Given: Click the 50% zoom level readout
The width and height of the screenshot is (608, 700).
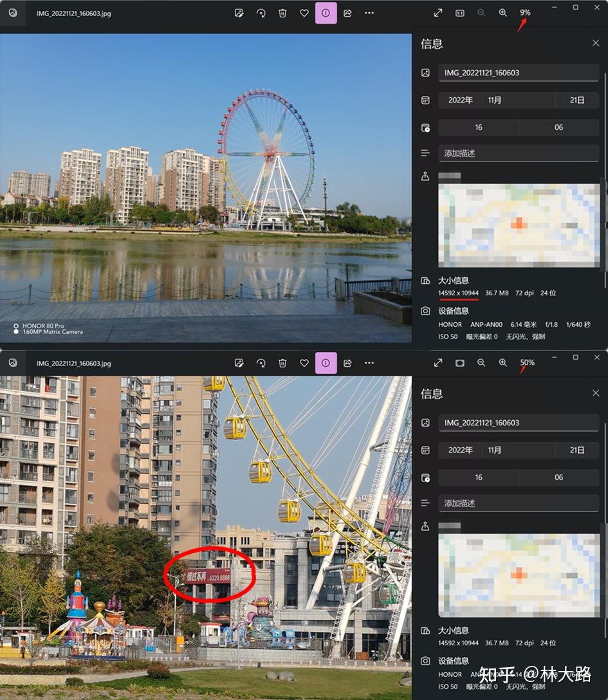Looking at the screenshot, I should click(527, 362).
